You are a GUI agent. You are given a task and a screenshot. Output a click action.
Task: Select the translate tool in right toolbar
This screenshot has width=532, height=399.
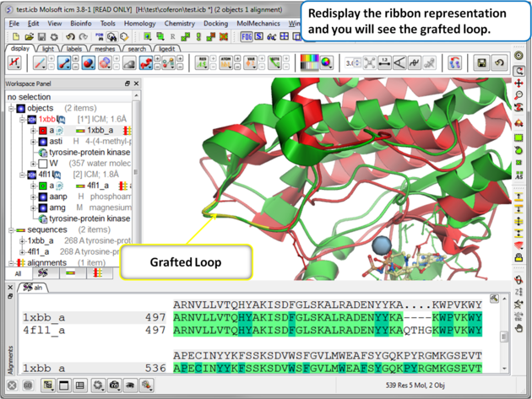[520, 84]
